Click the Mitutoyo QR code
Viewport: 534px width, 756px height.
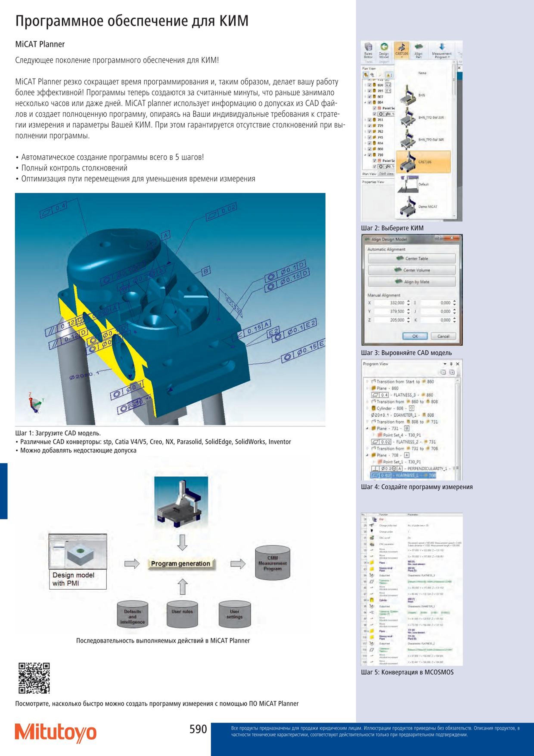34,679
